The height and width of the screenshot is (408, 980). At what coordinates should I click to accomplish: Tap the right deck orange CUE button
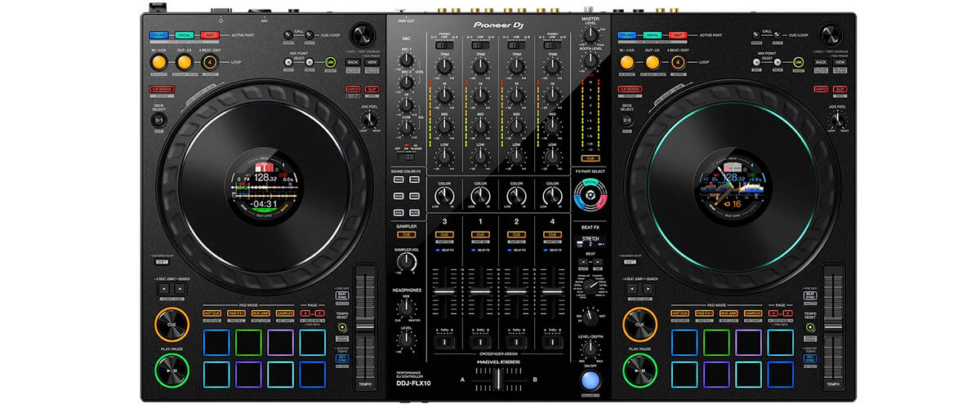(641, 324)
